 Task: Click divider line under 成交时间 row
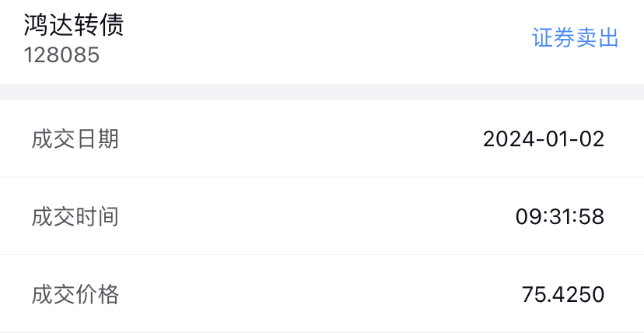click(x=322, y=254)
